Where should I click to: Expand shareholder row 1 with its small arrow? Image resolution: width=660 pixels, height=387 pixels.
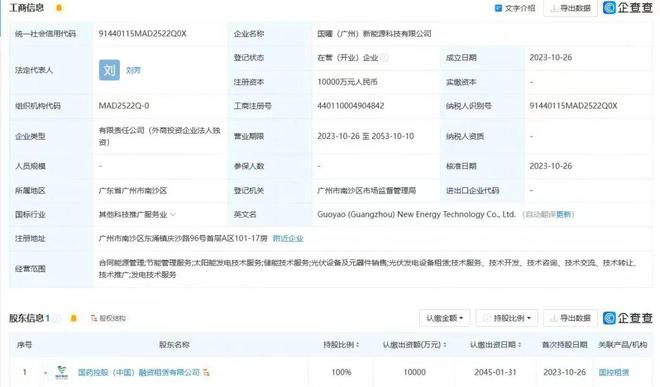(45, 373)
